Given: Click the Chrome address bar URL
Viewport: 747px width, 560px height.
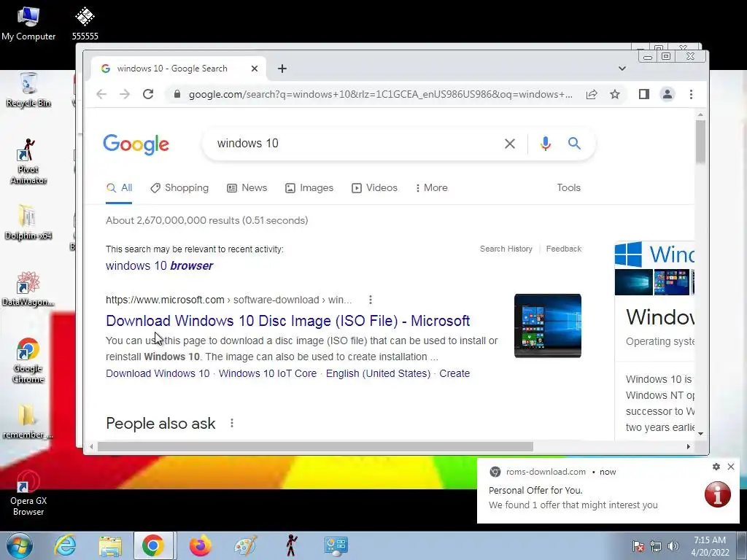Looking at the screenshot, I should pos(380,94).
